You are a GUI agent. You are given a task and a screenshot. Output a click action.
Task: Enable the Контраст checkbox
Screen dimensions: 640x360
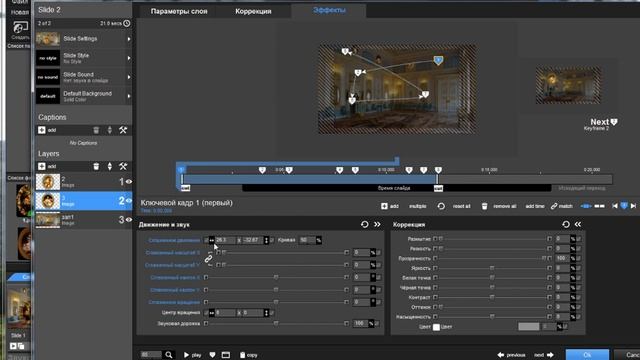pyautogui.click(x=435, y=298)
